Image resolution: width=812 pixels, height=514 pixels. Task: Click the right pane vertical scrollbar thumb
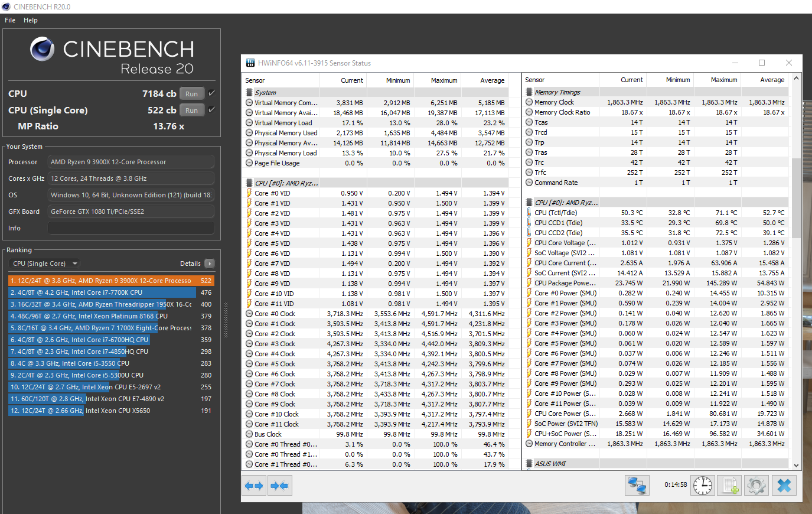point(796,198)
